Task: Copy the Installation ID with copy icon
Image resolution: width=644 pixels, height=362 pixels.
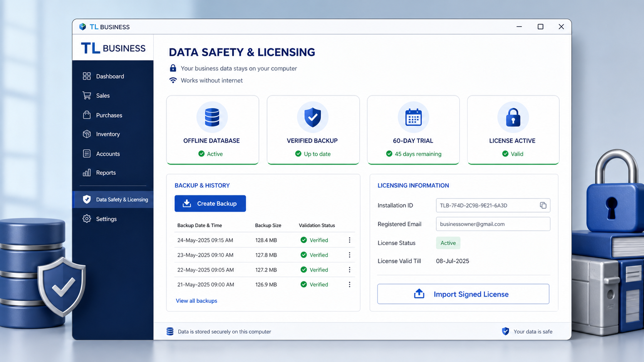Action: click(543, 205)
